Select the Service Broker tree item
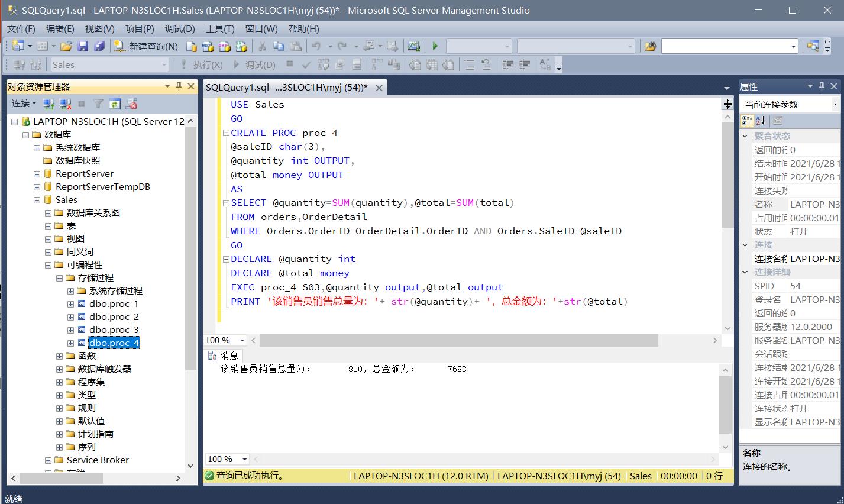Image resolution: width=844 pixels, height=504 pixels. pos(98,460)
